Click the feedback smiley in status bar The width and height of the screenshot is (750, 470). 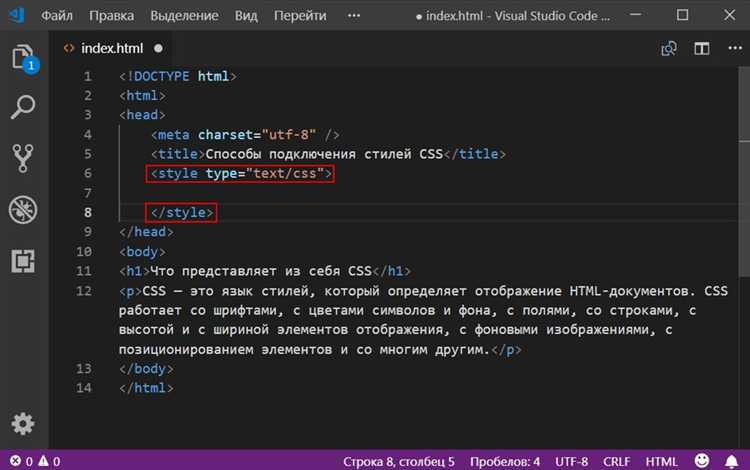[701, 461]
